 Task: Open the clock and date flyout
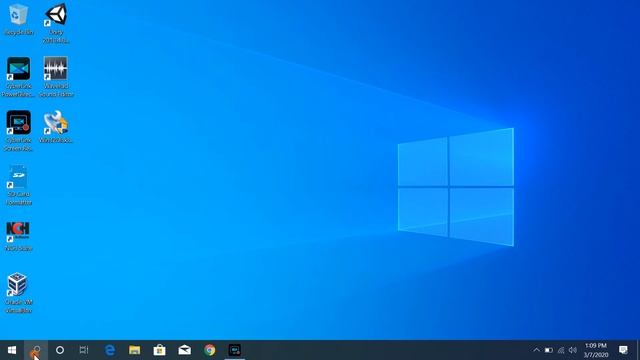[596, 350]
